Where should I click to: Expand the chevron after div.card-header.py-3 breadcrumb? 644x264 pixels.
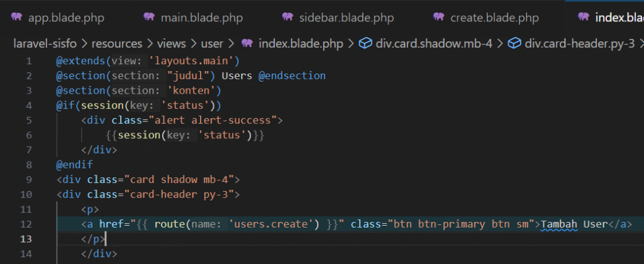640,43
